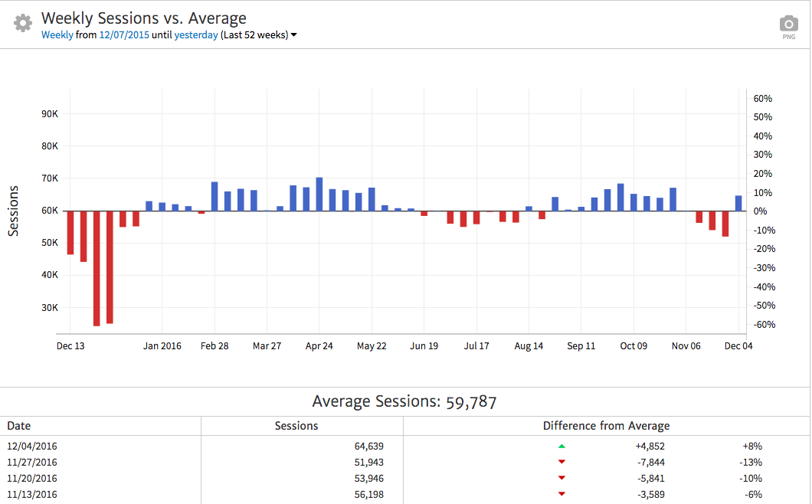Sort the table by the Sessions header
This screenshot has height=504, width=812.
click(x=296, y=426)
